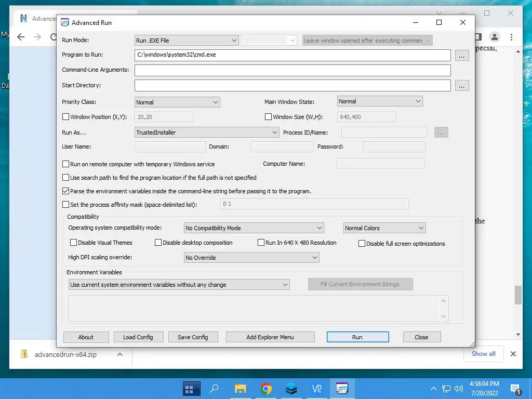Image resolution: width=532 pixels, height=399 pixels.
Task: Open High DPI scaling override dropdown
Action: tap(251, 258)
